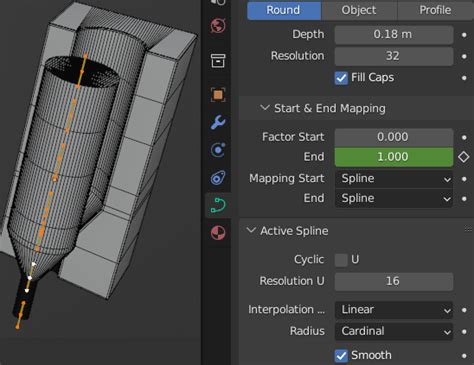Screen dimensions: 474x365
Task: Enable the Cyclic U checkbox
Action: coord(341,260)
